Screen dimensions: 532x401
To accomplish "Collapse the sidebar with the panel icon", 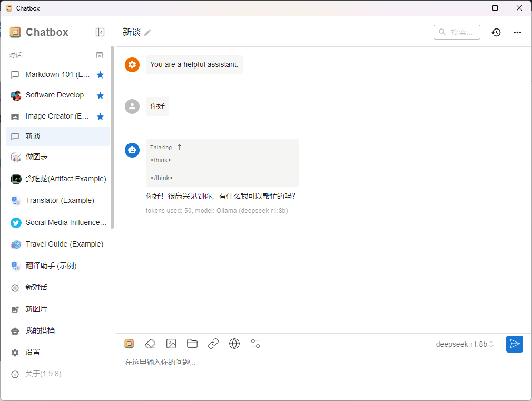I will tap(100, 32).
